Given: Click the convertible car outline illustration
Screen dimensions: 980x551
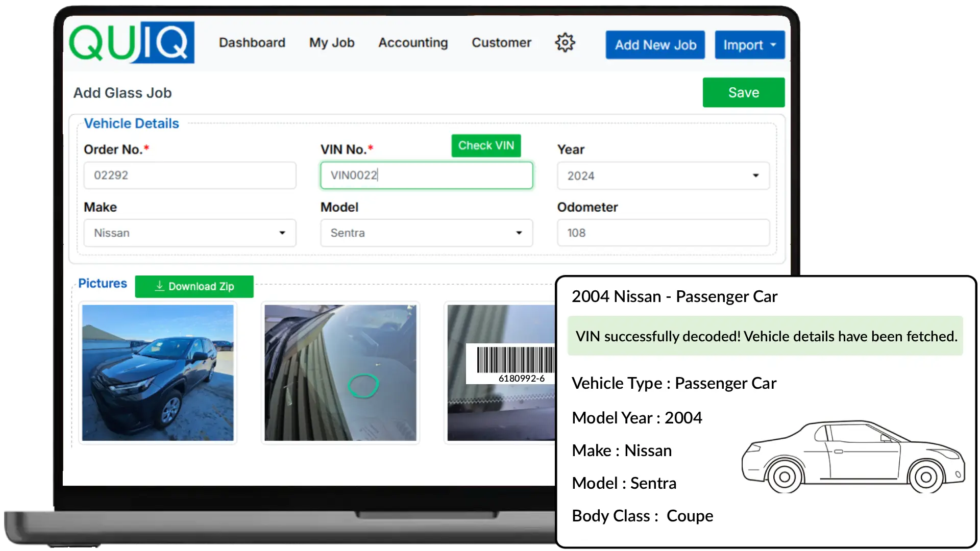Looking at the screenshot, I should [x=852, y=457].
